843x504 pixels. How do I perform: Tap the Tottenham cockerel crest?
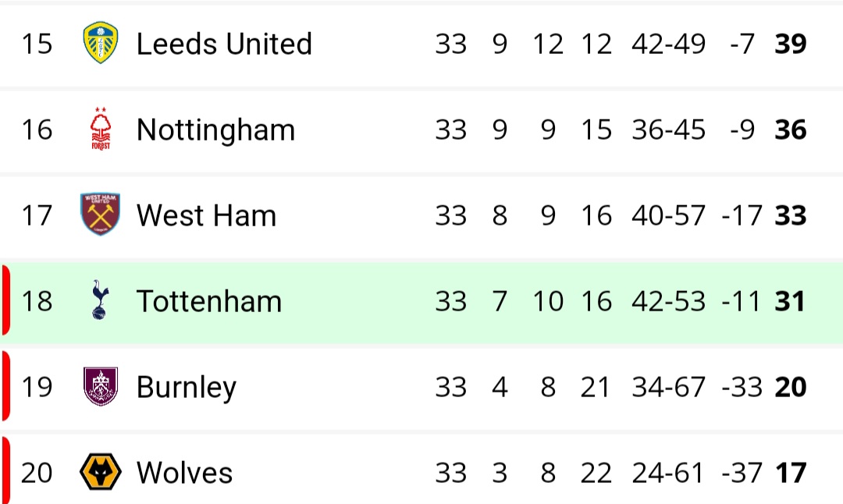(x=100, y=300)
